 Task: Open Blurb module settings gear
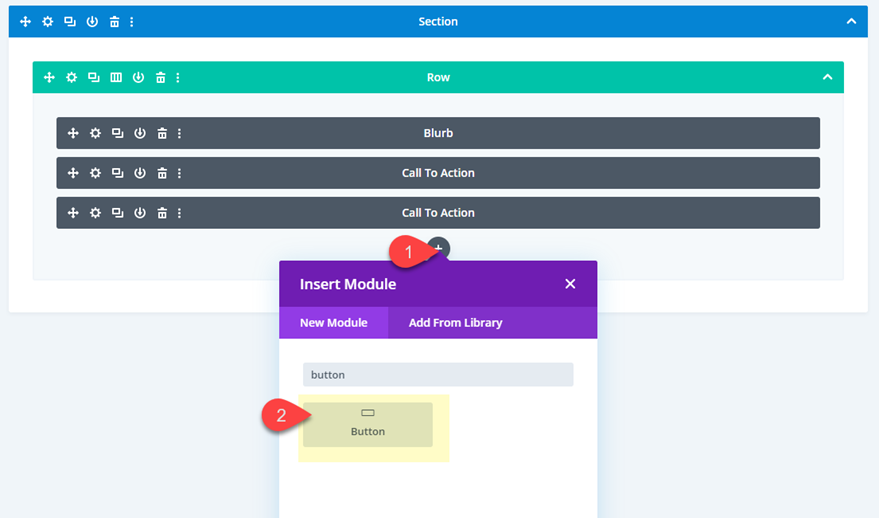point(95,133)
